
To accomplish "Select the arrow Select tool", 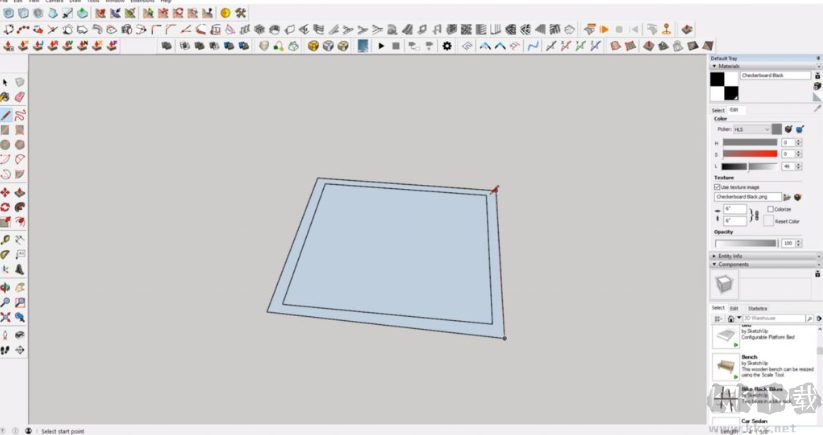I will pos(5,82).
